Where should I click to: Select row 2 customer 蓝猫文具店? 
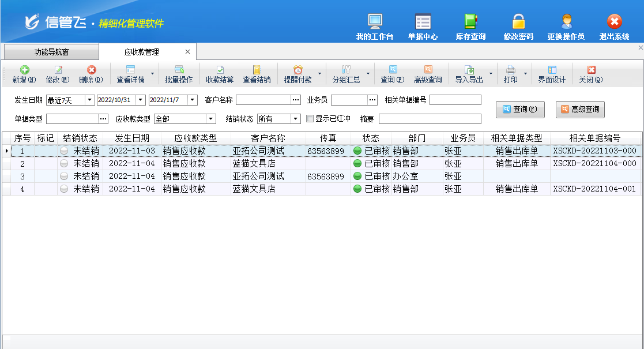tap(254, 163)
